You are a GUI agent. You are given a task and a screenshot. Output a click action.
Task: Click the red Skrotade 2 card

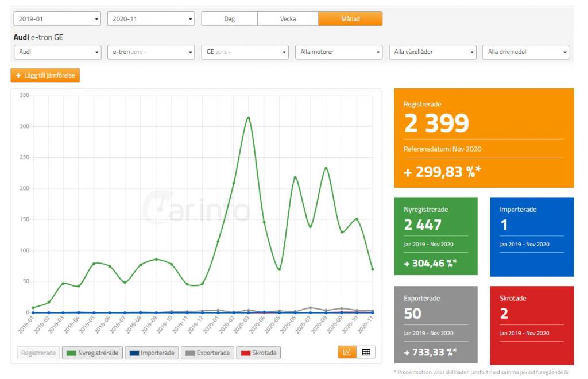(532, 326)
